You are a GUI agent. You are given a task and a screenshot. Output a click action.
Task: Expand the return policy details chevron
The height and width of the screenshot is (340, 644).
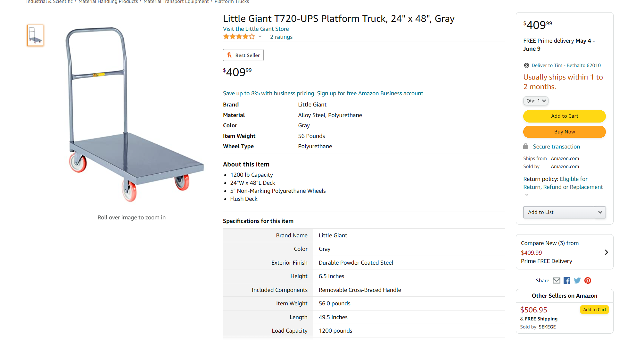pyautogui.click(x=527, y=195)
